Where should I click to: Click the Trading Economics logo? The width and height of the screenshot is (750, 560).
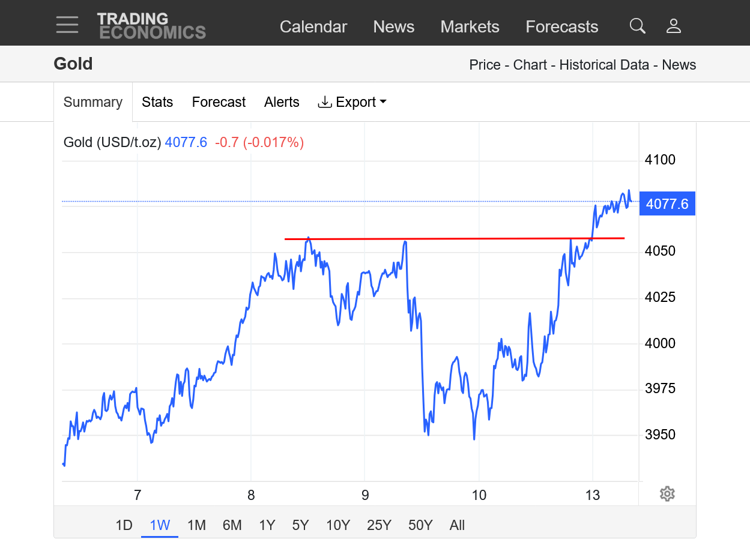tap(151, 26)
